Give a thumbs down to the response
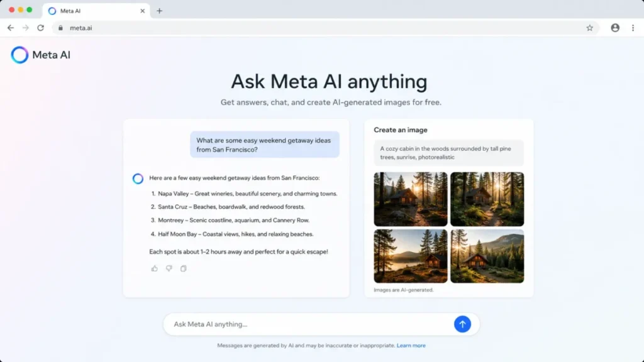 click(169, 268)
